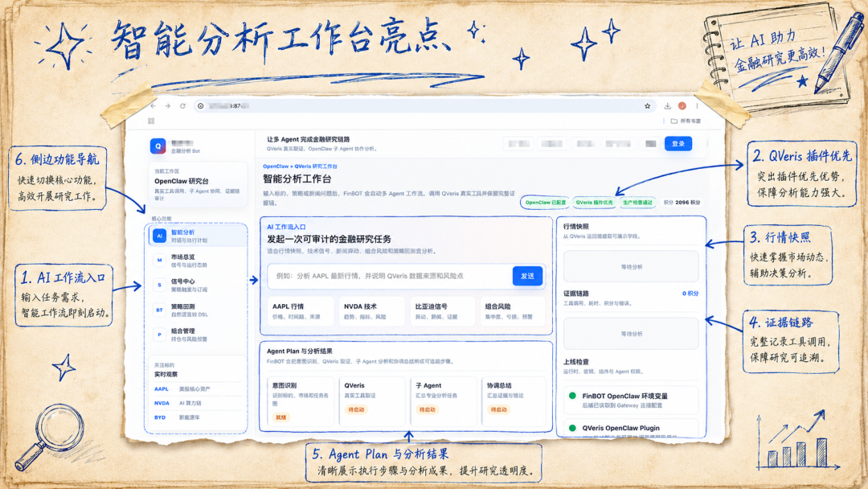Click the M icon beside 市场总览

[159, 261]
